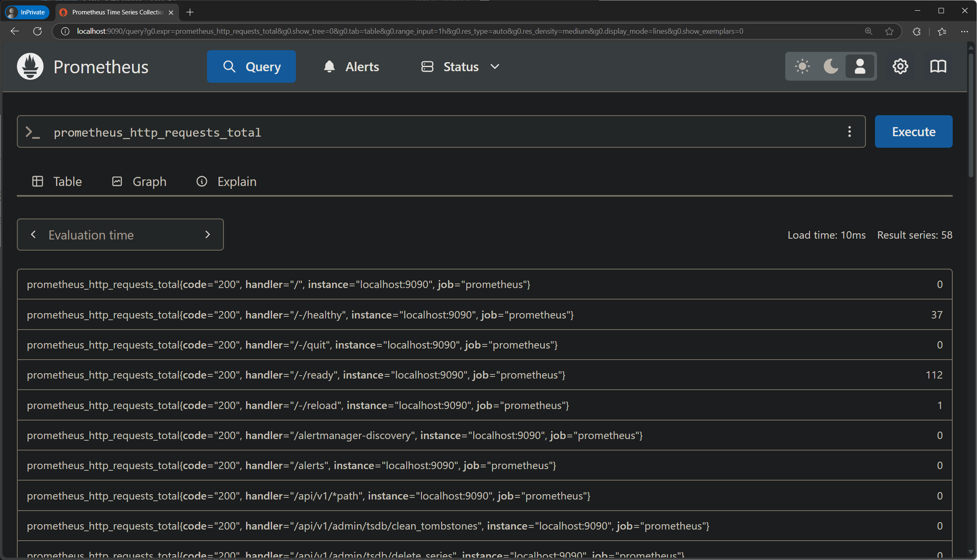
Task: Close the Prometheus Time Series tab
Action: (171, 12)
